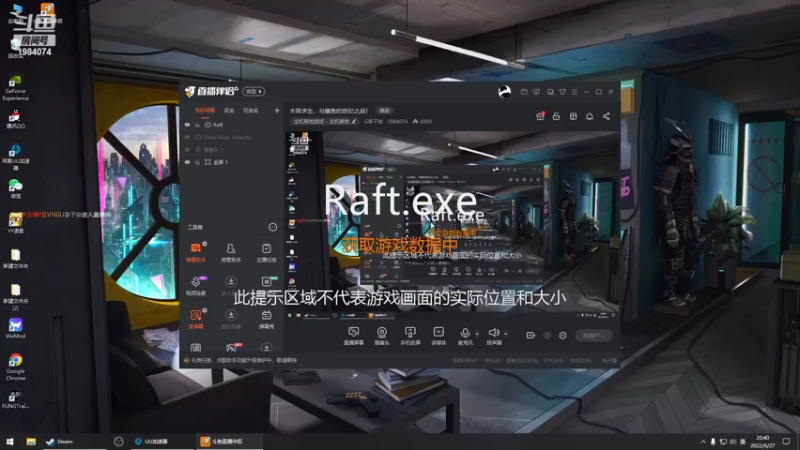Viewport: 800px width, 450px height.
Task: Toggle visibility of the 摄像头 1 source
Action: 187,149
